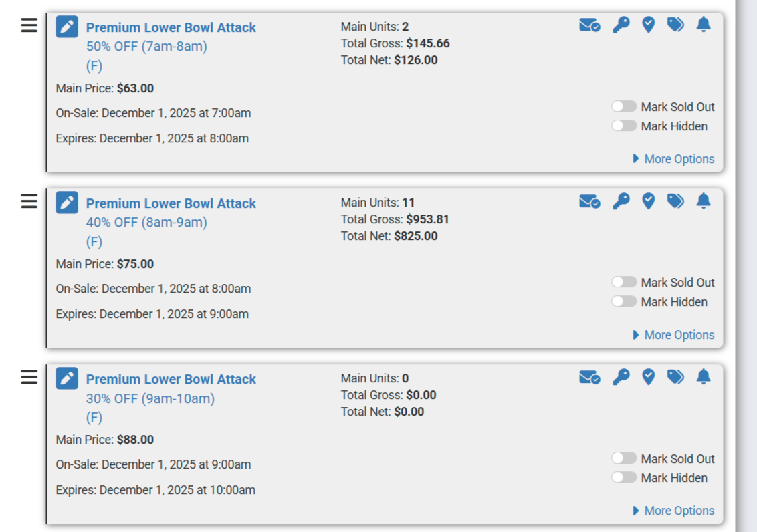Click the tags icon on 30% OFF ticket
Viewport: 757px width, 532px height.
pyautogui.click(x=675, y=377)
